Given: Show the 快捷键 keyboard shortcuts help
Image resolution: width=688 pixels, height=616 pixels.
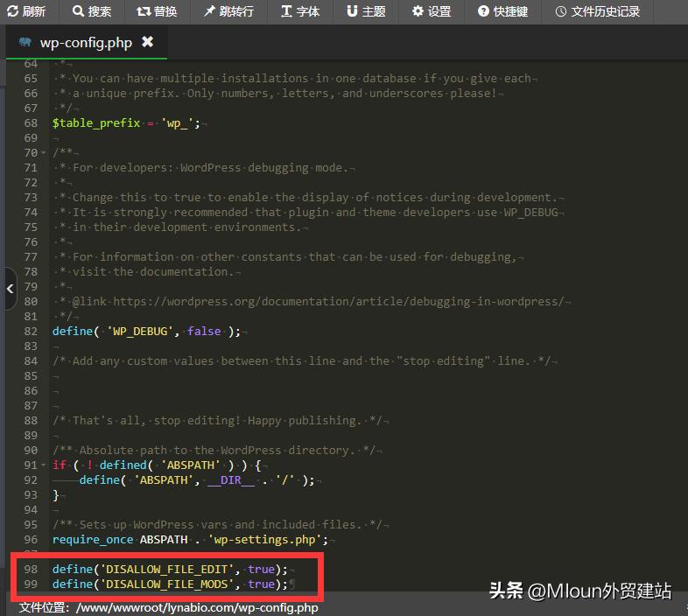Looking at the screenshot, I should coord(502,11).
